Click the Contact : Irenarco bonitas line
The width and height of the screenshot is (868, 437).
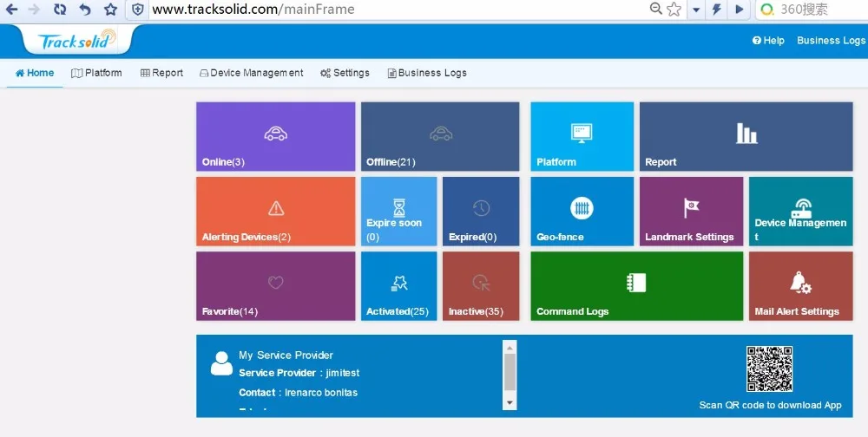click(x=298, y=393)
